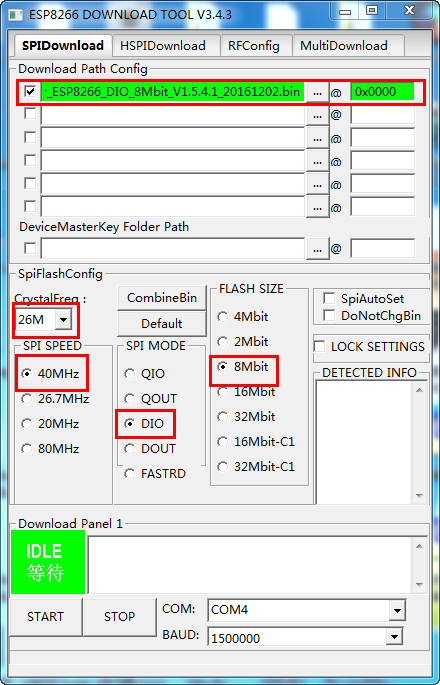The width and height of the screenshot is (440, 685).
Task: Enable the SpiAutoSet checkbox
Action: [329, 299]
